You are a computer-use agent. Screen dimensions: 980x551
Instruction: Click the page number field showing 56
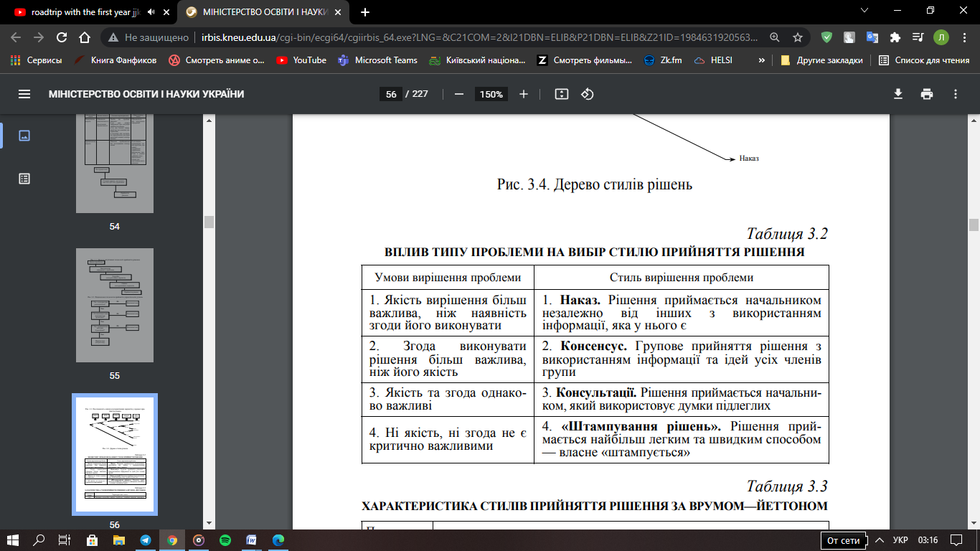coord(391,94)
